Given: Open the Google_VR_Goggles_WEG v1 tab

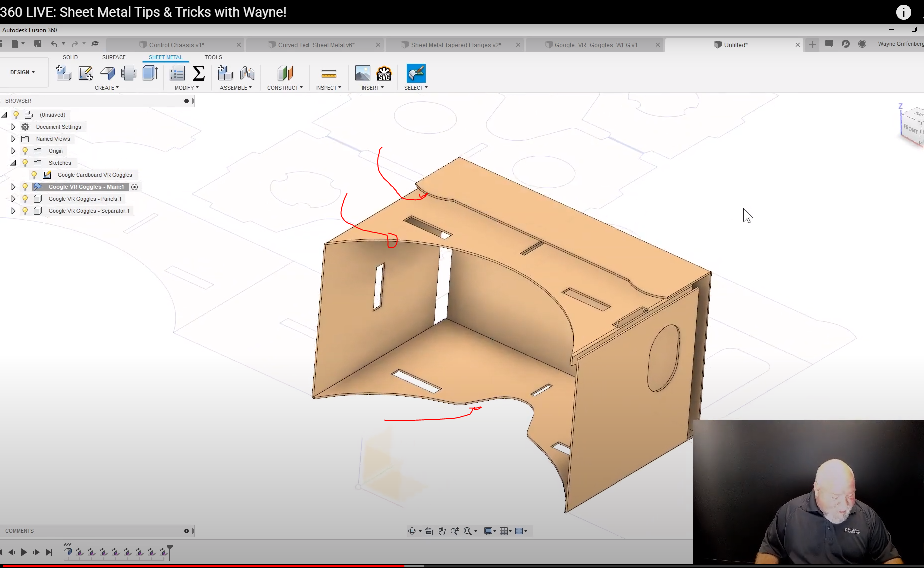Looking at the screenshot, I should click(595, 45).
